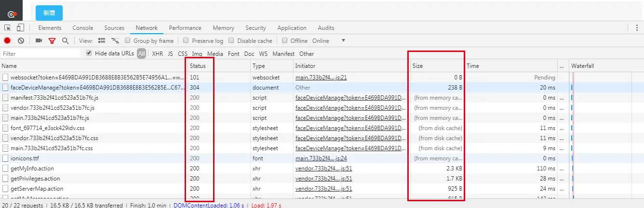Open Audits tab
The width and height of the screenshot is (644, 208).
(326, 28)
